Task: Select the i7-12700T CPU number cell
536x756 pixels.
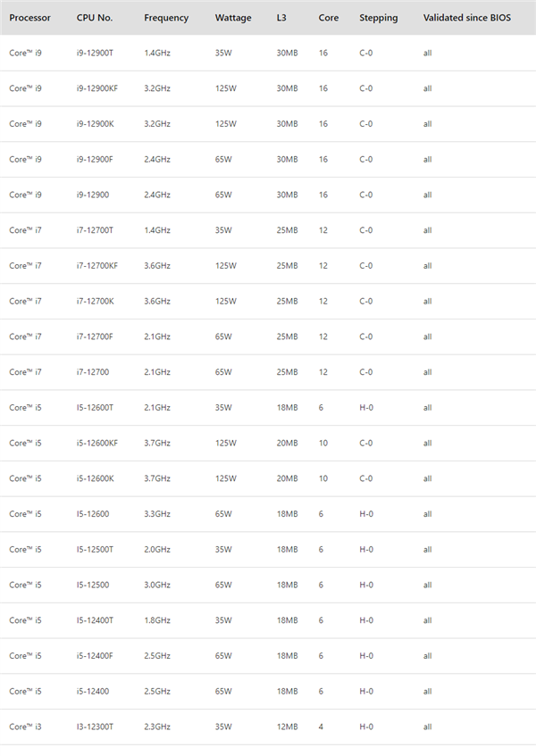Action: 95,230
